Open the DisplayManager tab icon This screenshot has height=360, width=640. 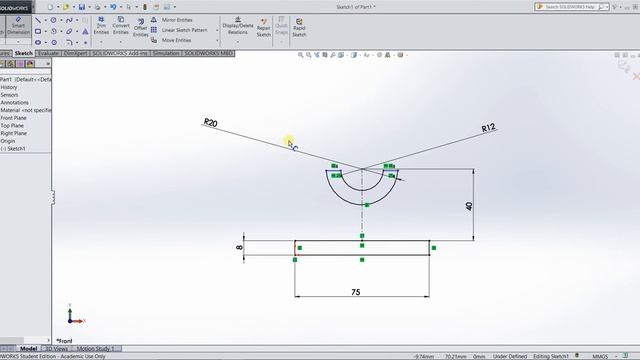click(30, 64)
